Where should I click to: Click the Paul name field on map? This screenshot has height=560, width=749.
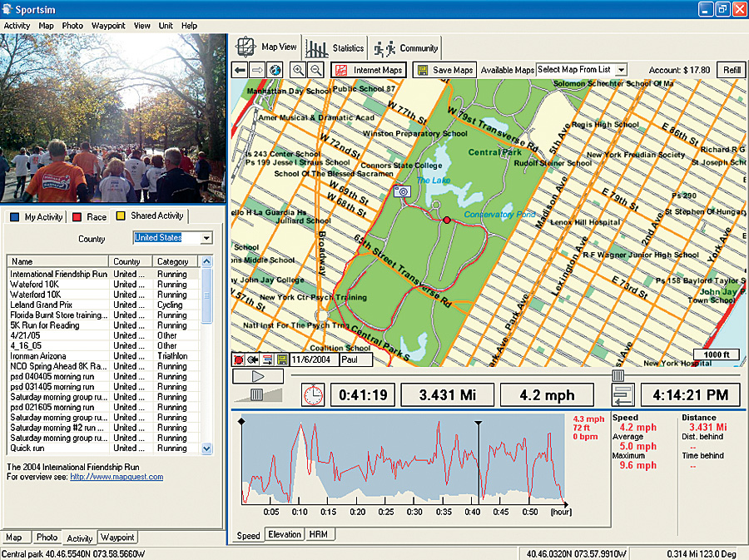355,359
